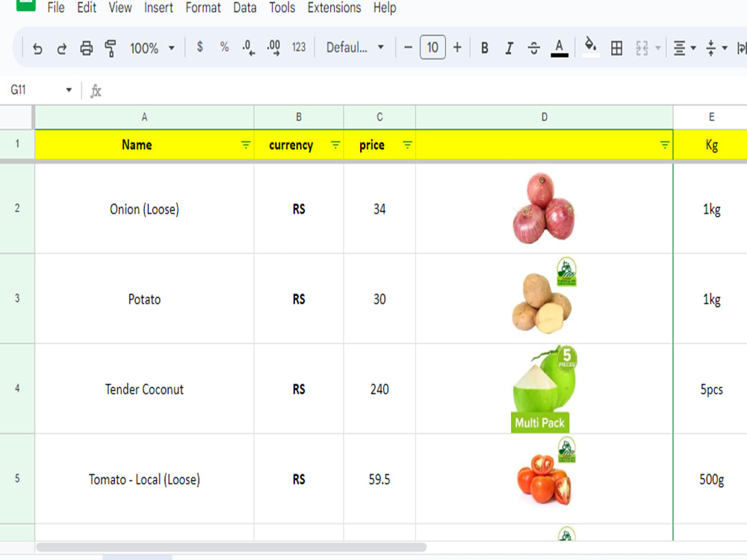This screenshot has width=747, height=560.
Task: Open the currency column filter
Action: 335,145
